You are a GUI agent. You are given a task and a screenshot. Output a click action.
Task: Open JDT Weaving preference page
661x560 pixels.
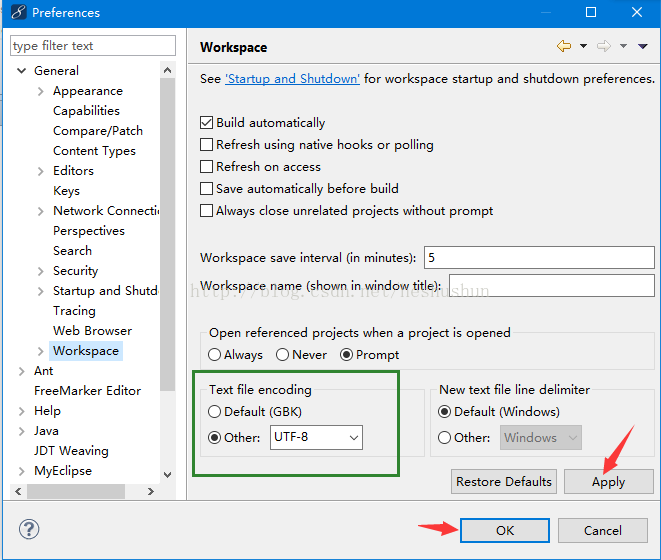(71, 451)
